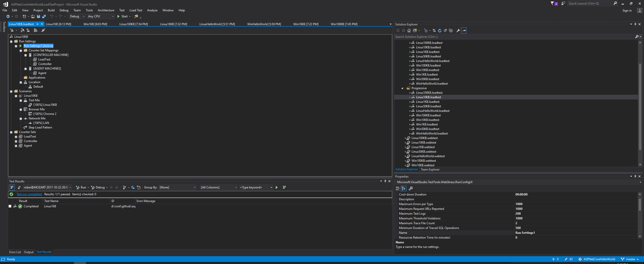
Task: Select Step Load Pattern tree item
Action: [40, 127]
